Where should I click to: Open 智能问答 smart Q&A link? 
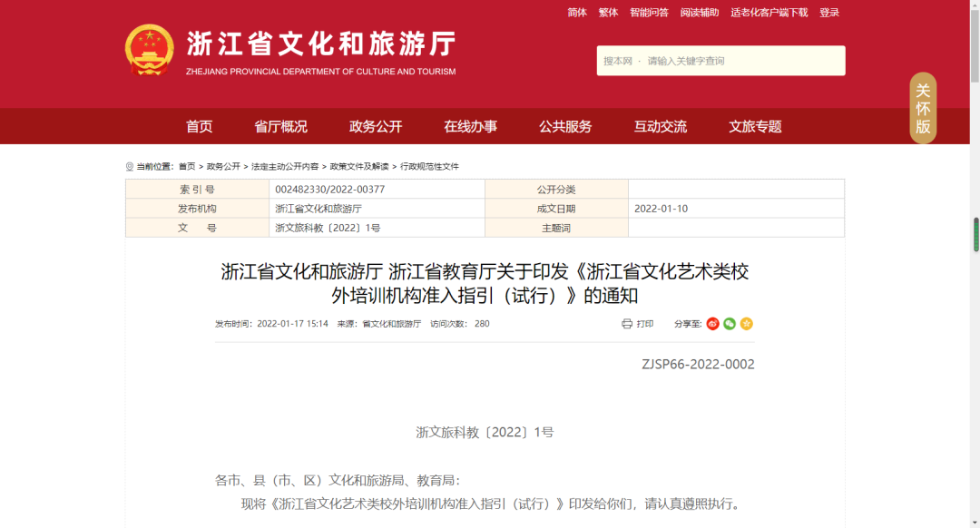649,13
